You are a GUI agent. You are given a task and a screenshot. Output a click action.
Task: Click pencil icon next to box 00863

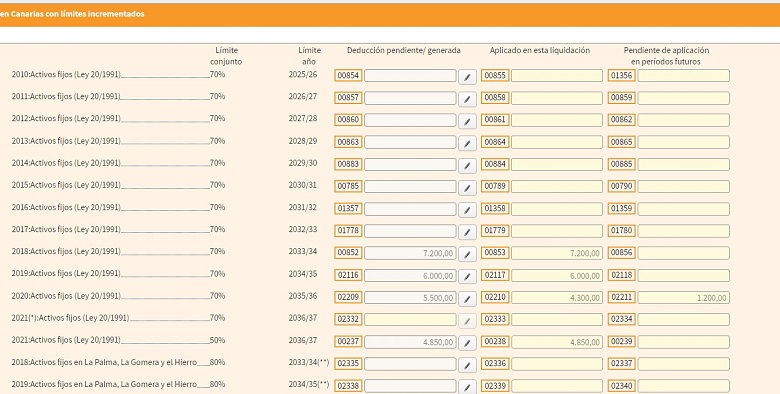467,143
